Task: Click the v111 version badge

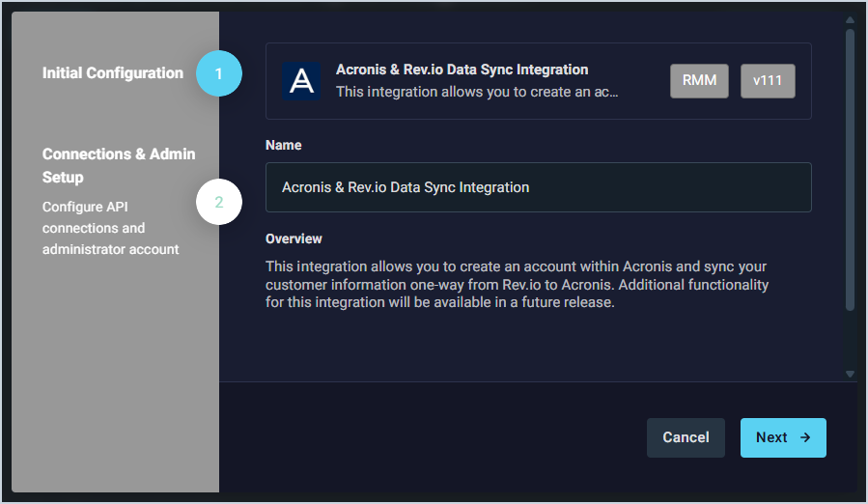Action: tap(768, 81)
